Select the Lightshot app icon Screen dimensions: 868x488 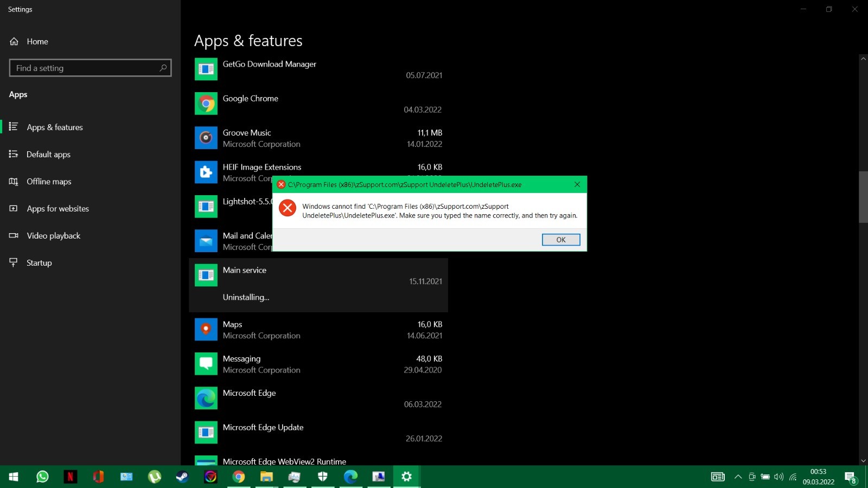[x=206, y=206]
